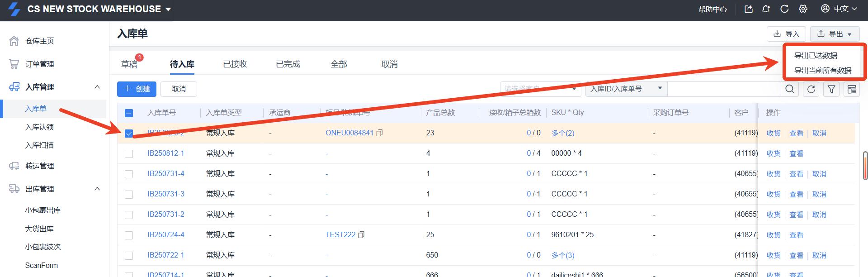Open inbound order link IB250731-4
The image size is (868, 277).
pos(166,174)
